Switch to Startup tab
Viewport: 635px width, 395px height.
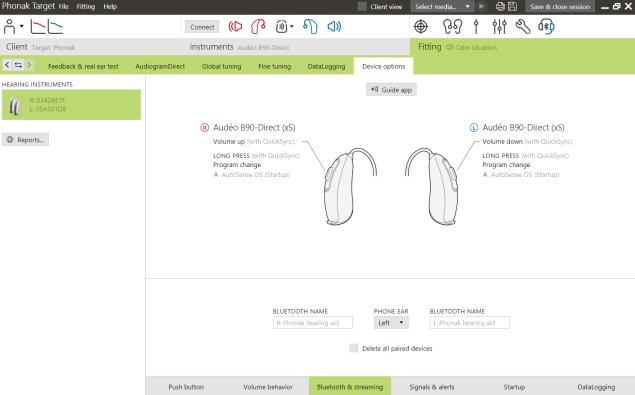coord(514,387)
